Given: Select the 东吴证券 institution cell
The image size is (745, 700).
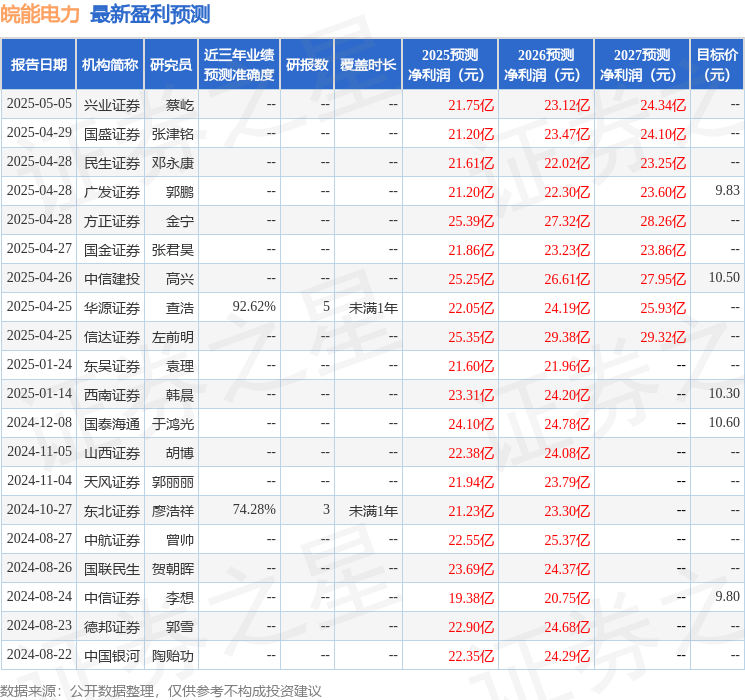Looking at the screenshot, I should click(x=112, y=366).
